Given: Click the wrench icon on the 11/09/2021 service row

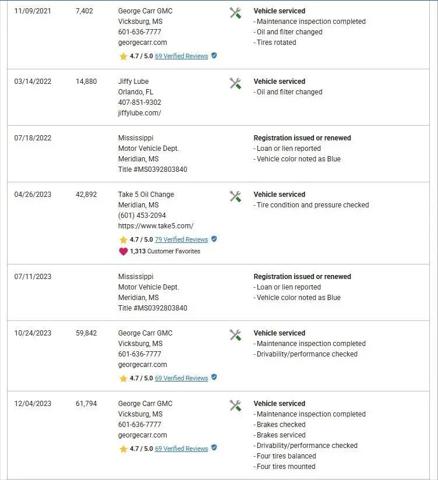Looking at the screenshot, I should pos(235,13).
